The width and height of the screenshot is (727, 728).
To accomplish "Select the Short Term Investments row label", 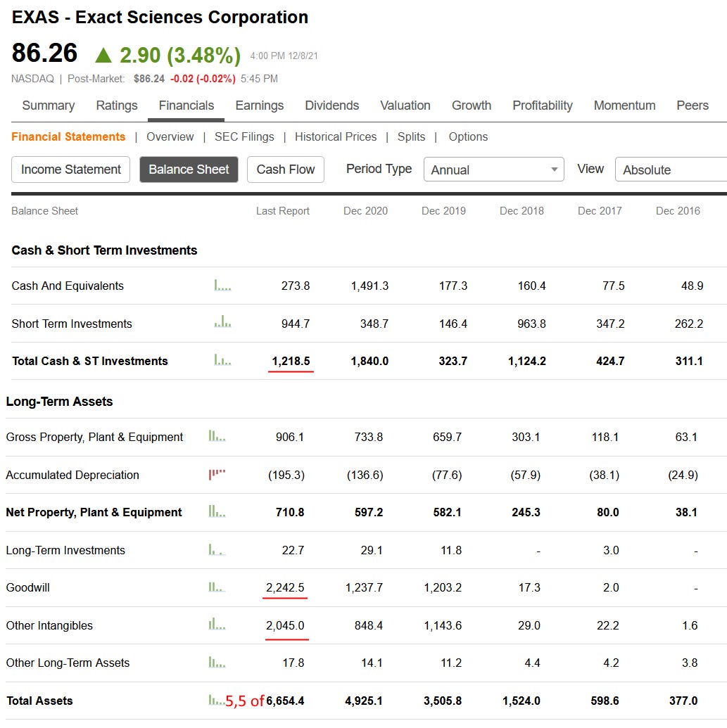I will [x=72, y=324].
